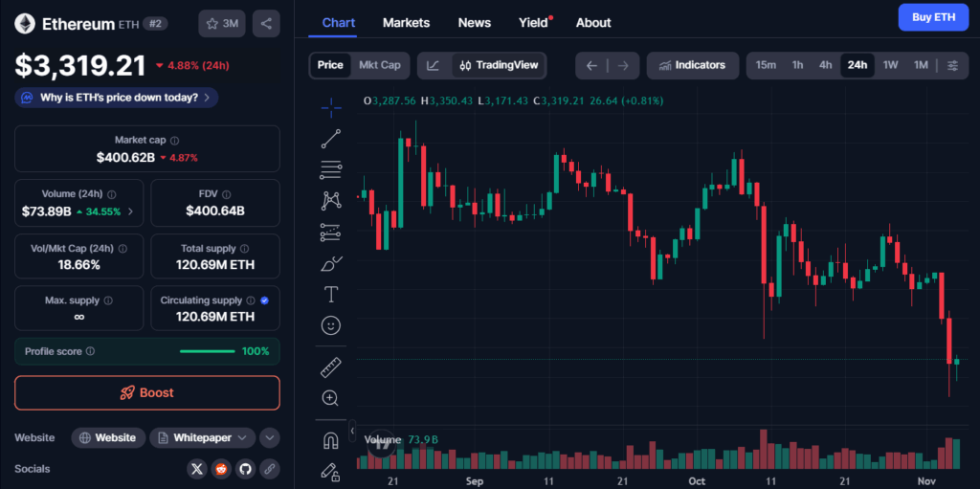Select the XABCD pattern tool

[330, 201]
